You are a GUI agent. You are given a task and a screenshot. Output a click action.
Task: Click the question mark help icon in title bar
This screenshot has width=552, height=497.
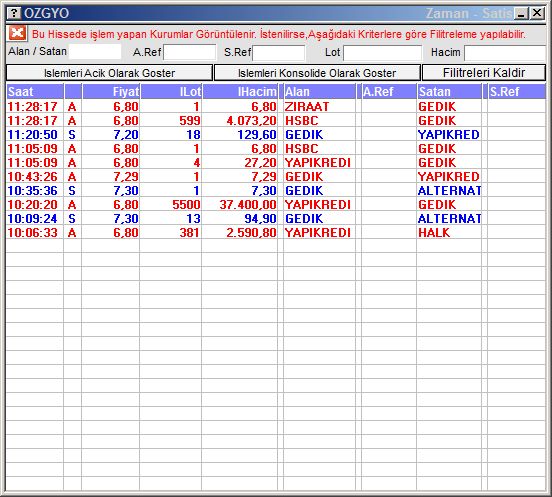14,13
